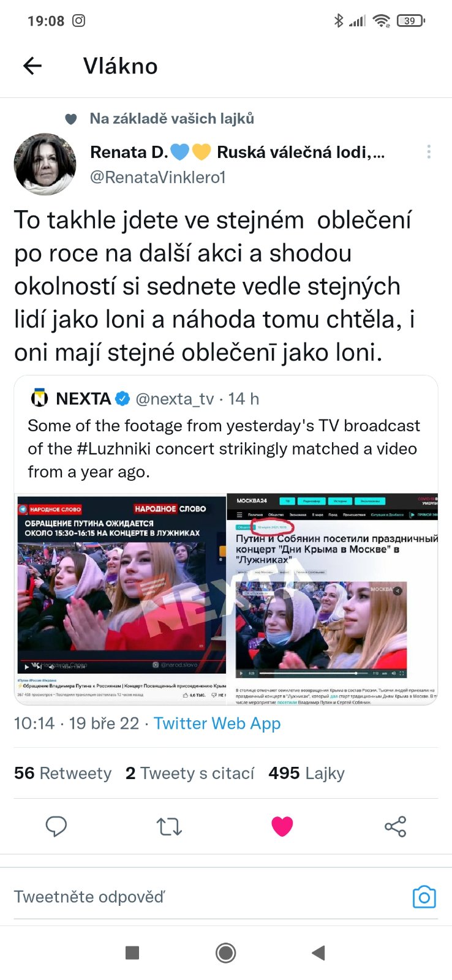Viewport: 452px width, 980px height.
Task: Open the #Luzhniki hashtag
Action: pyautogui.click(x=114, y=449)
